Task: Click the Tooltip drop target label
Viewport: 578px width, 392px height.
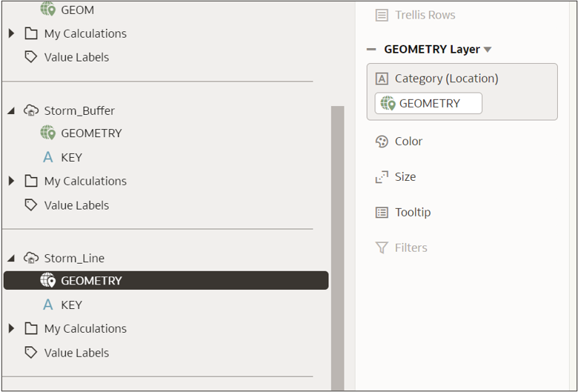Action: pyautogui.click(x=413, y=213)
